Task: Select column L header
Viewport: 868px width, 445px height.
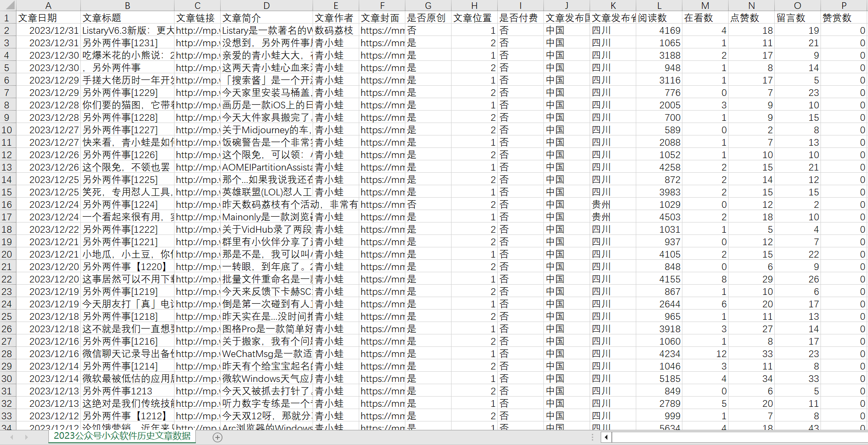Action: tap(659, 5)
